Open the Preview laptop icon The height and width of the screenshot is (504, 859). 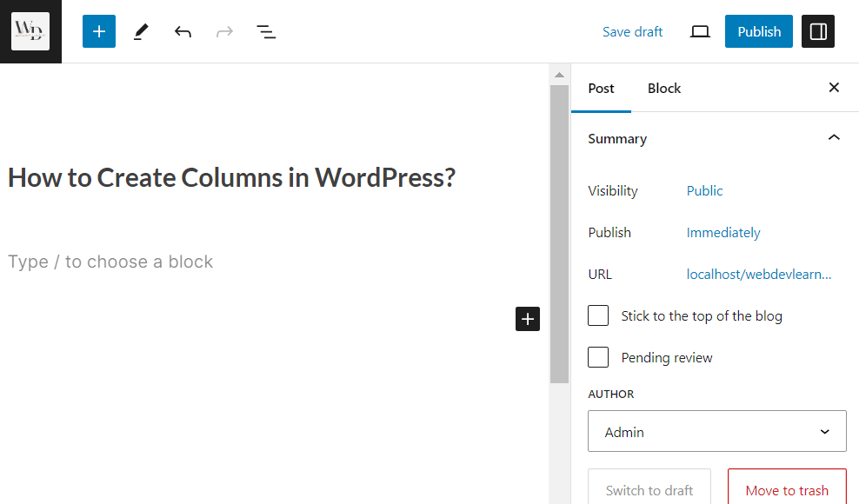coord(700,32)
